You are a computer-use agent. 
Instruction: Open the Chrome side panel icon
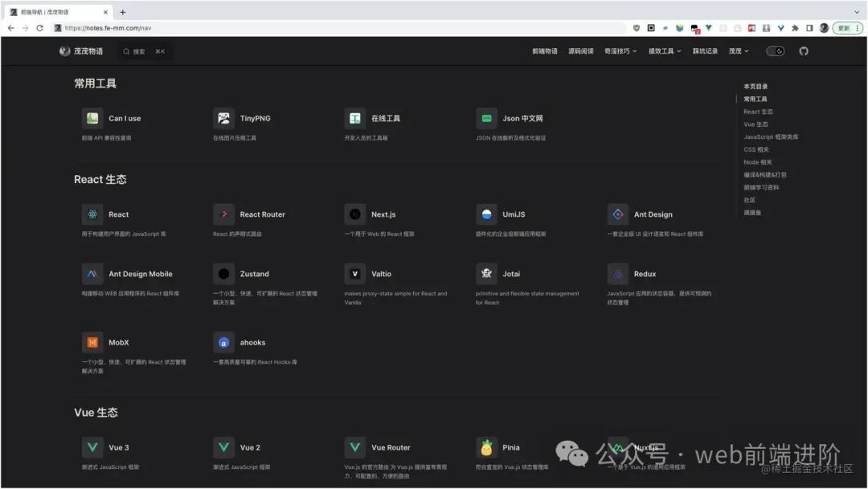[x=809, y=28]
